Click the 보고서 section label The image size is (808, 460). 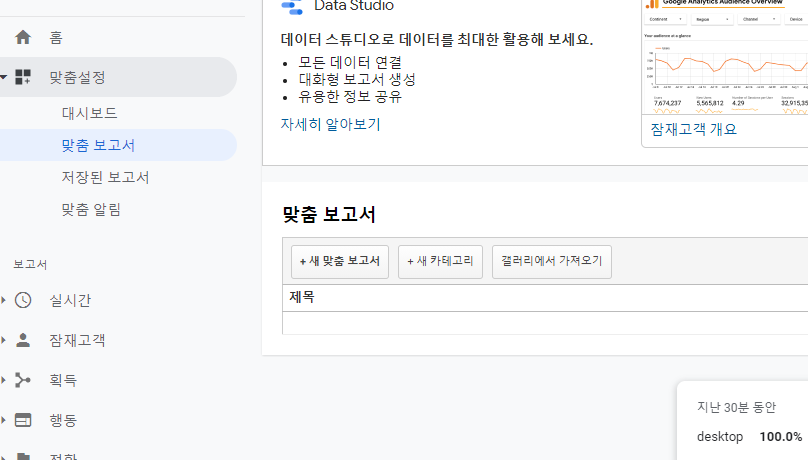[x=30, y=264]
